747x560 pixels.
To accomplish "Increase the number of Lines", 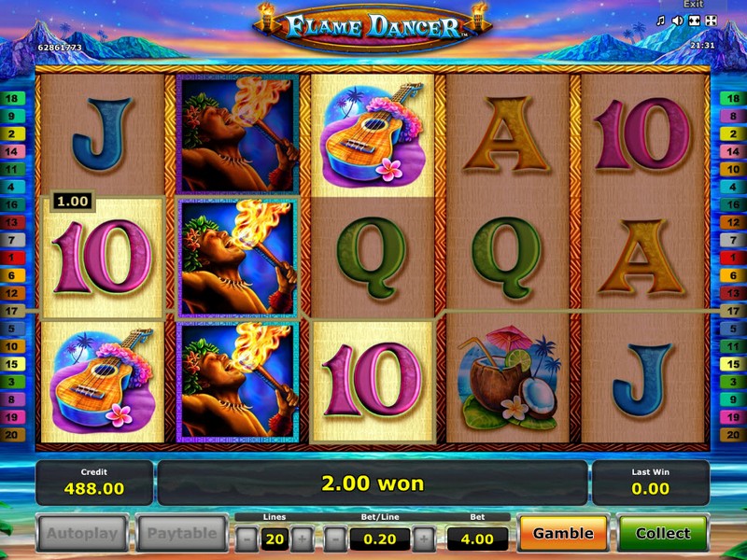I will 302,539.
